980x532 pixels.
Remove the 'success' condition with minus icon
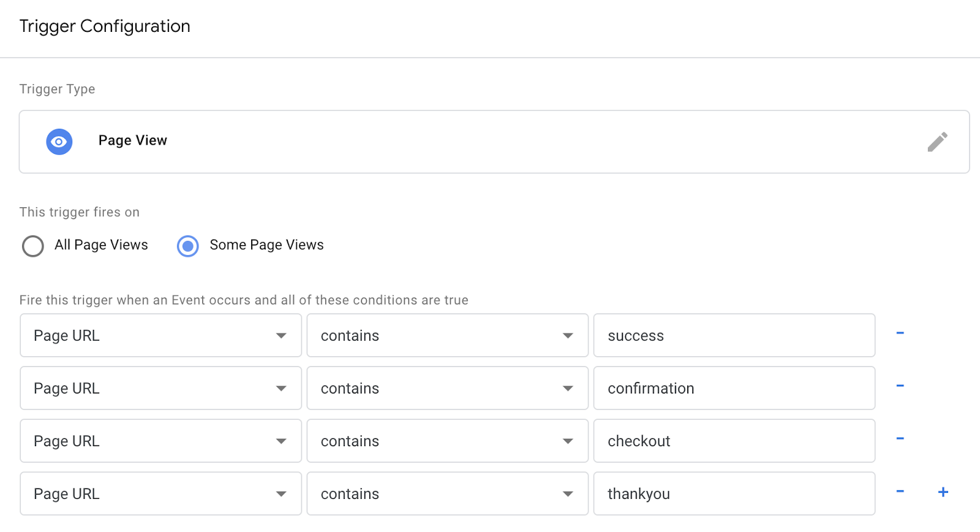(x=900, y=333)
